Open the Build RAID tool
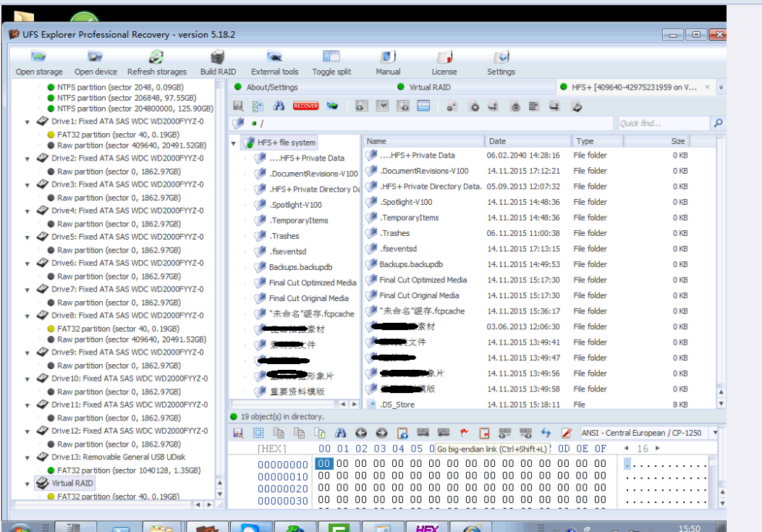The height and width of the screenshot is (532, 762). pyautogui.click(x=218, y=57)
